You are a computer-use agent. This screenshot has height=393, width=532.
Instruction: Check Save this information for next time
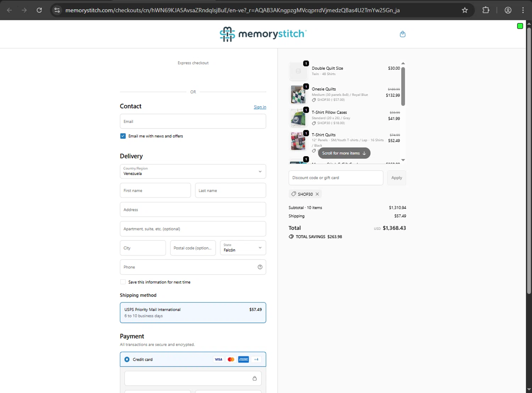tap(123, 282)
